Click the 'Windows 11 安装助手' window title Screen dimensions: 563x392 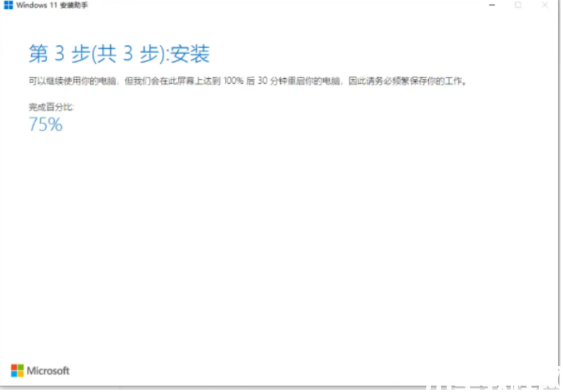(x=52, y=6)
